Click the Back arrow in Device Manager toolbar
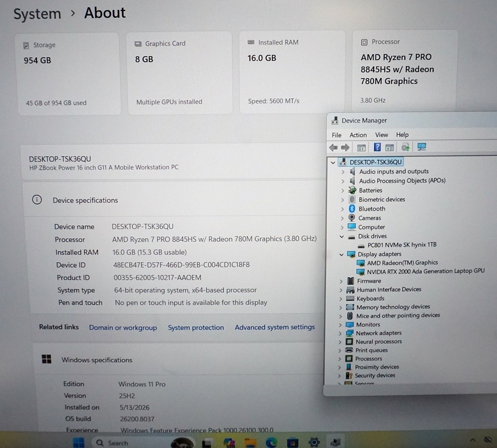This screenshot has width=497, height=448. coord(333,148)
